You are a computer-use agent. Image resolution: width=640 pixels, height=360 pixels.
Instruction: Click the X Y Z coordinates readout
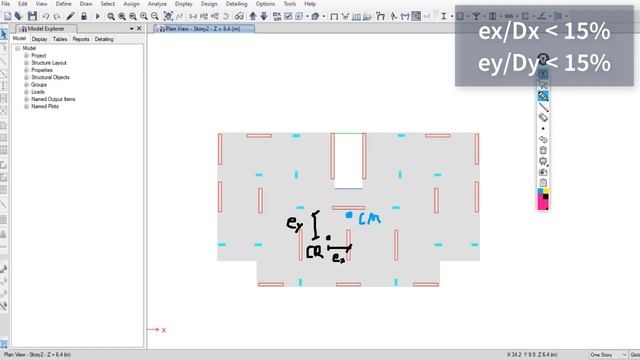532,355
